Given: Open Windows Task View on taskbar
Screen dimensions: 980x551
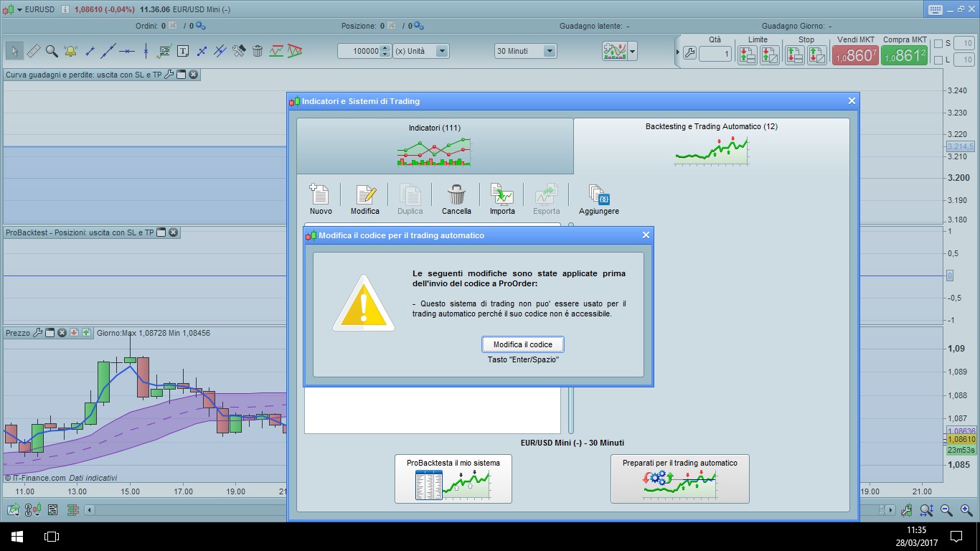Looking at the screenshot, I should (x=52, y=536).
